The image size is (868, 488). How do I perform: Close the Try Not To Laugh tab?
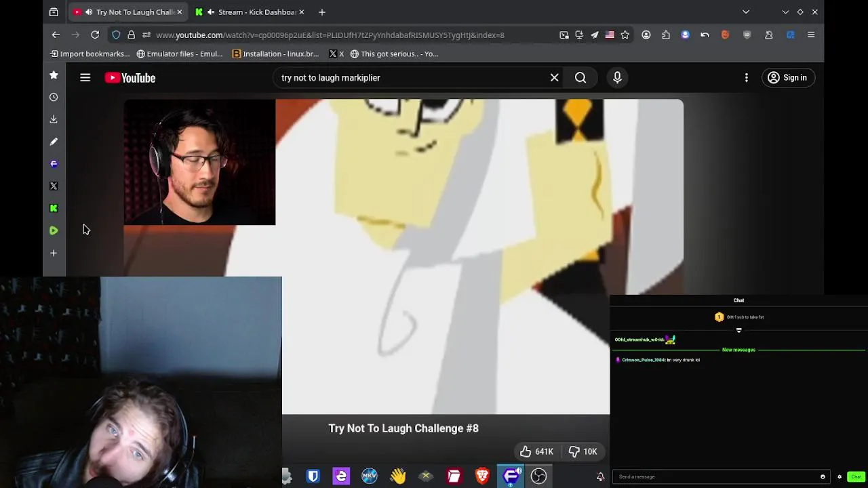pyautogui.click(x=180, y=12)
